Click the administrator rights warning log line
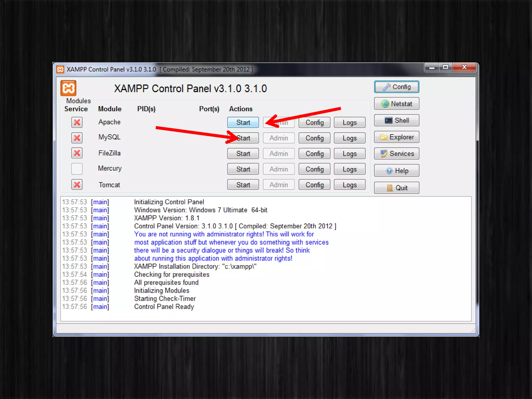The width and height of the screenshot is (532, 399). [224, 234]
